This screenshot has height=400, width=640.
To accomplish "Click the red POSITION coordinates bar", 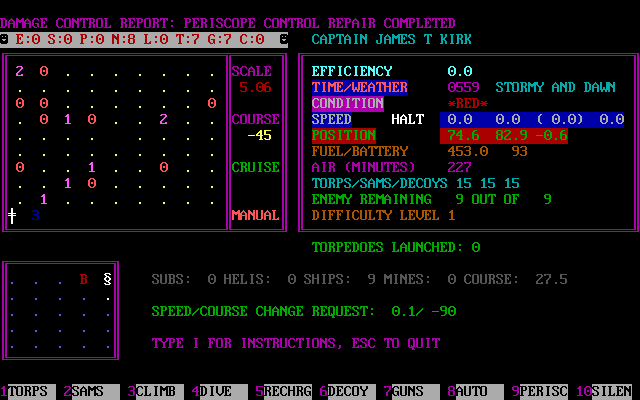I will click(535, 135).
